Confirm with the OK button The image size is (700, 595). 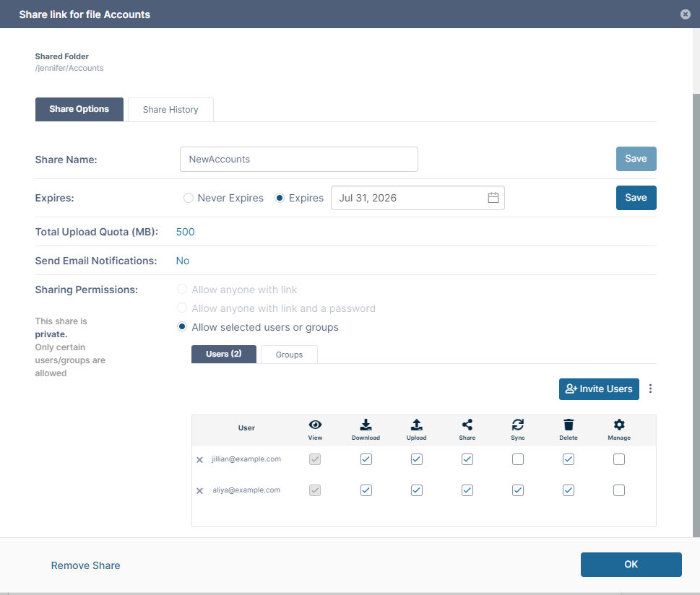point(631,565)
